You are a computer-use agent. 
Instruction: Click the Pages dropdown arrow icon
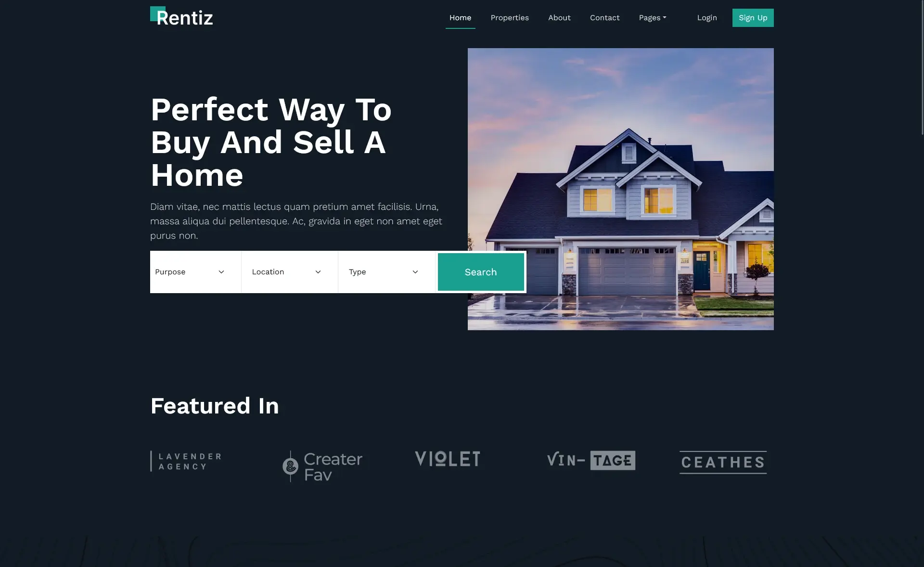click(x=664, y=18)
